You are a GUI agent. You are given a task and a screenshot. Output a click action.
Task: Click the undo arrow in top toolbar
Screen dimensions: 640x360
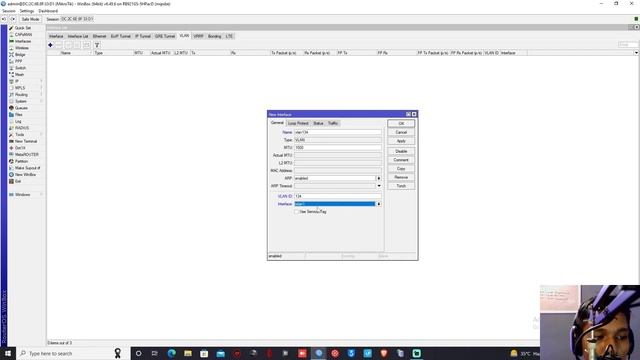click(4, 19)
